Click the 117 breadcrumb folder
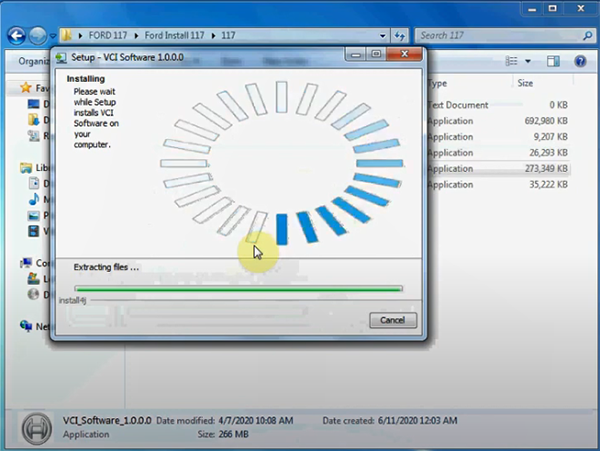 [x=228, y=36]
